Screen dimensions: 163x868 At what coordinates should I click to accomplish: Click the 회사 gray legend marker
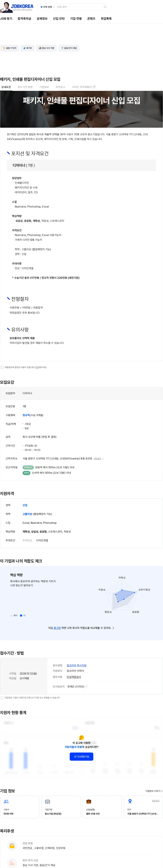click(x=11, y=615)
